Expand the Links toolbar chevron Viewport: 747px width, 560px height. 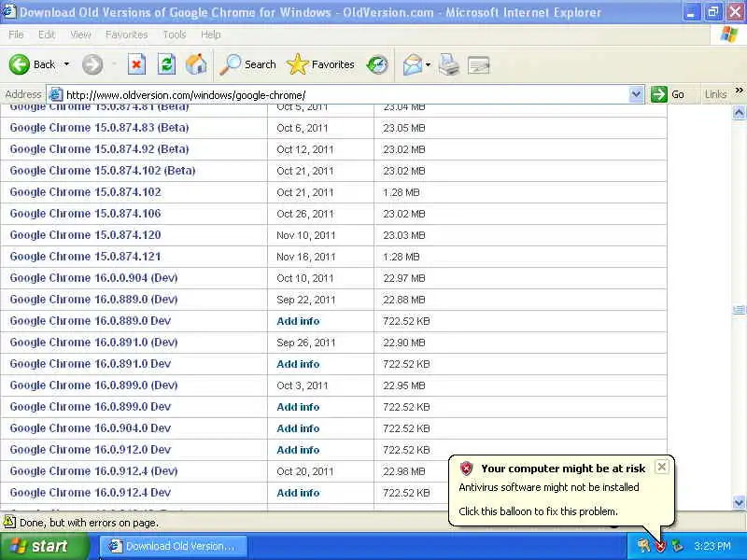739,91
